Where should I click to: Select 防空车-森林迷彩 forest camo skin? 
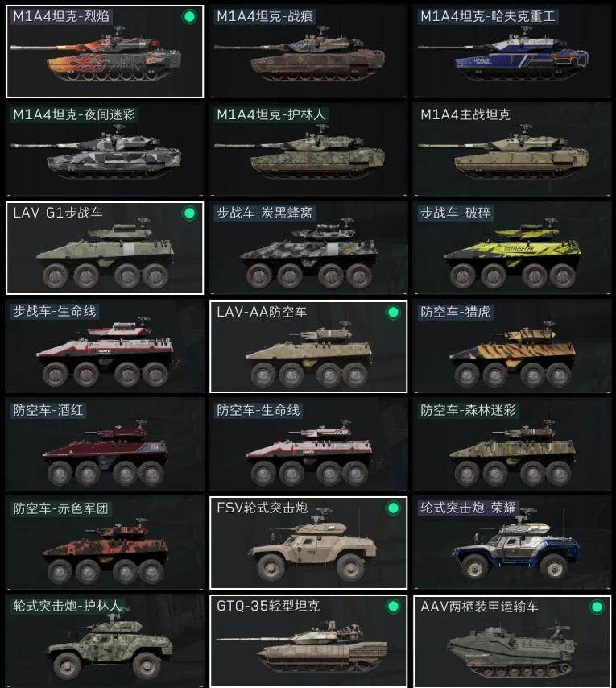tap(512, 445)
